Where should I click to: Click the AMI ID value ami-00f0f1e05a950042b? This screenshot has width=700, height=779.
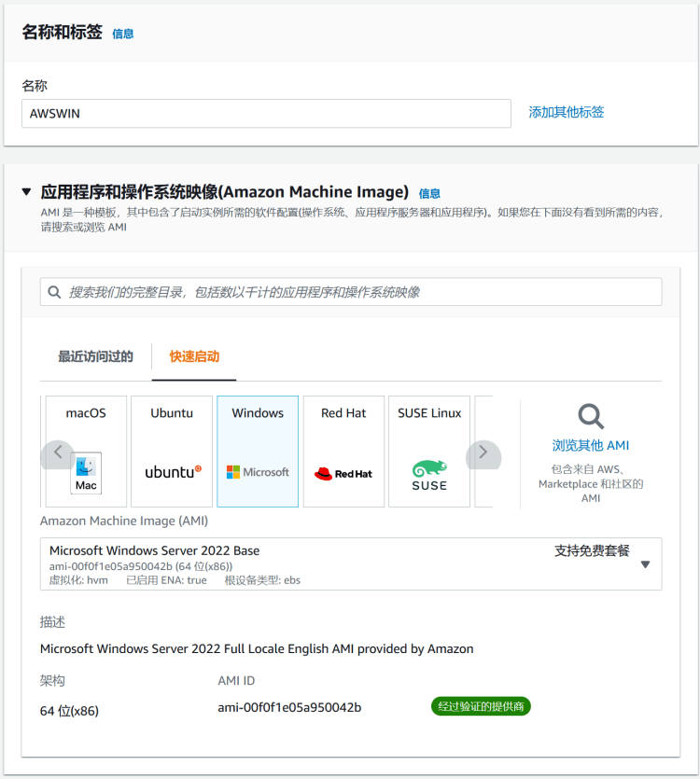click(x=289, y=707)
